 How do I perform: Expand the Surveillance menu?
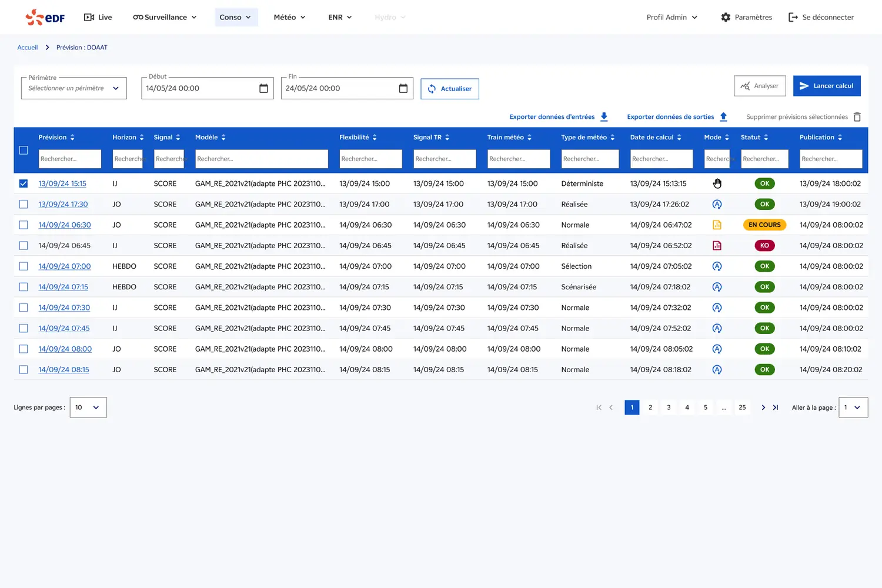[165, 18]
